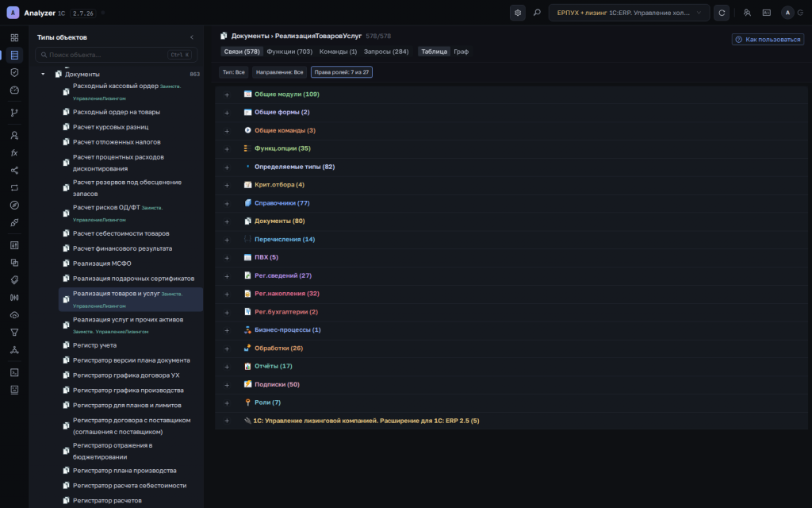Viewport: 812px width, 508px height.
Task: Open the Тип: Все filter
Action: click(x=234, y=72)
